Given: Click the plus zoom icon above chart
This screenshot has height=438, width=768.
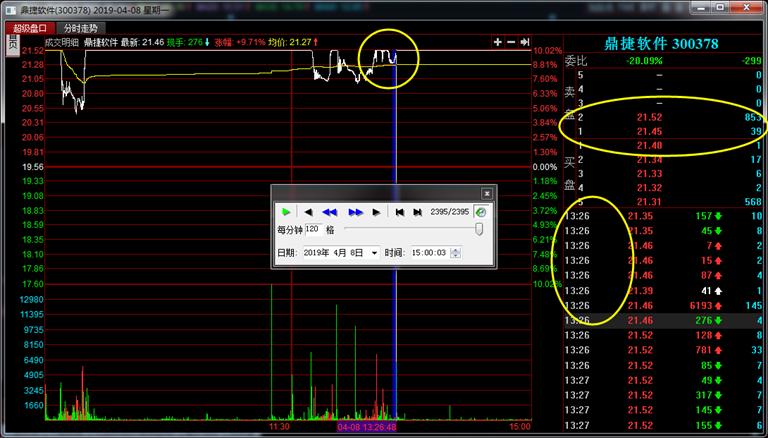Looking at the screenshot, I should click(497, 42).
